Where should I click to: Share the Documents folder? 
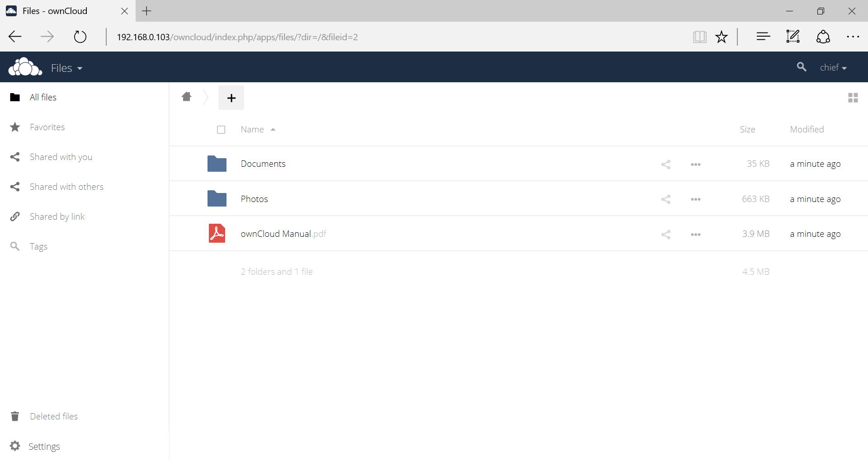666,164
